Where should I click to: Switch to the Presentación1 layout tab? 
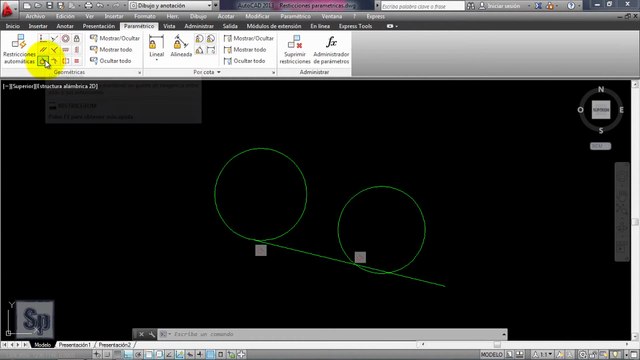[x=74, y=345]
